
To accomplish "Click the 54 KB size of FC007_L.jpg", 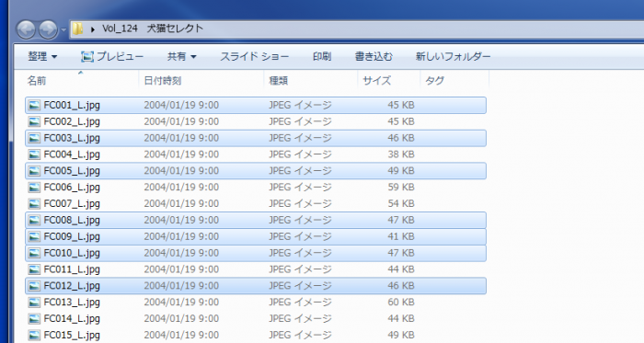I will 401,203.
